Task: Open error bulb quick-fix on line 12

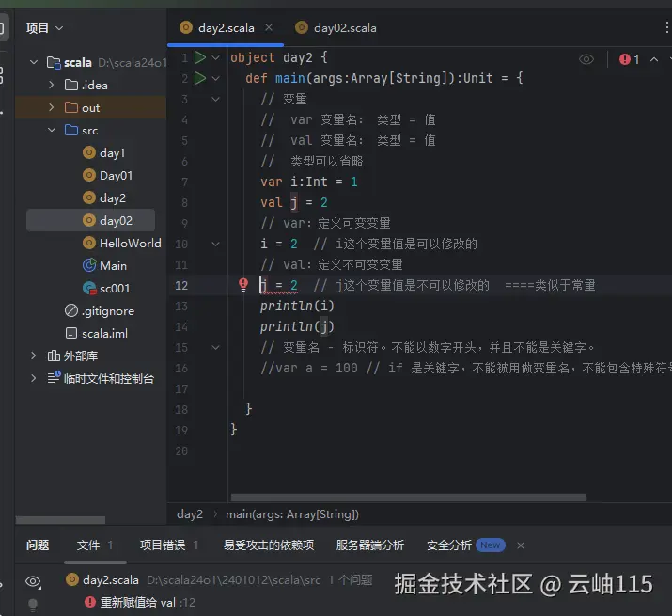Action: point(243,284)
